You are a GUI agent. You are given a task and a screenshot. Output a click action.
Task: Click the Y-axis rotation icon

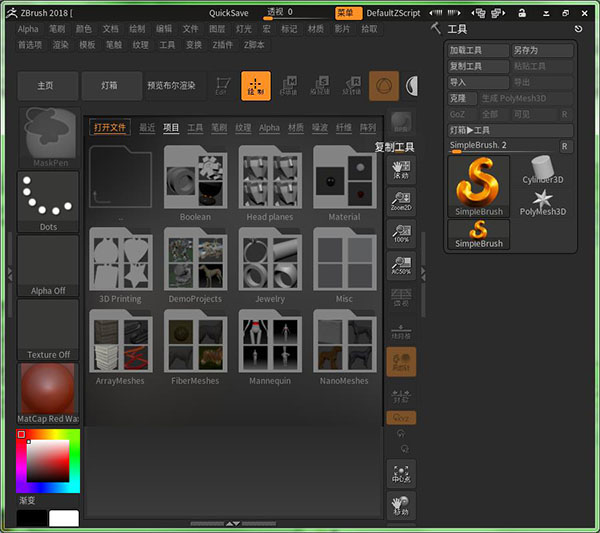tap(401, 434)
